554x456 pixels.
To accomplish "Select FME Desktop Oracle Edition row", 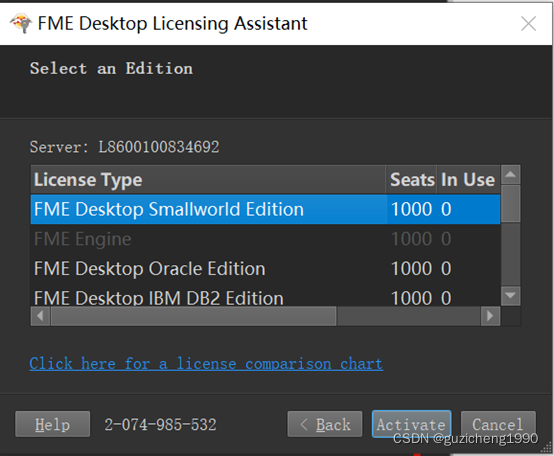I will (265, 268).
